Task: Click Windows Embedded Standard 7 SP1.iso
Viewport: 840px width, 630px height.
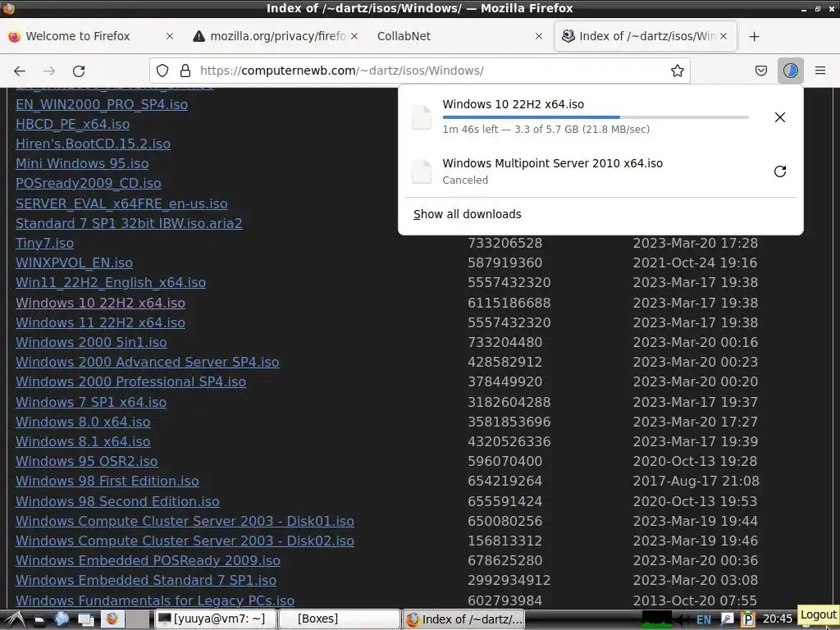Action: [146, 581]
